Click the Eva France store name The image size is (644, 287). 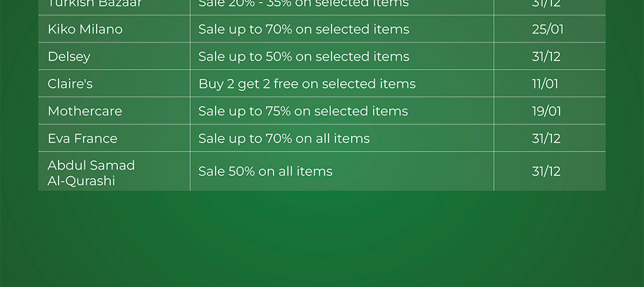[x=82, y=139]
